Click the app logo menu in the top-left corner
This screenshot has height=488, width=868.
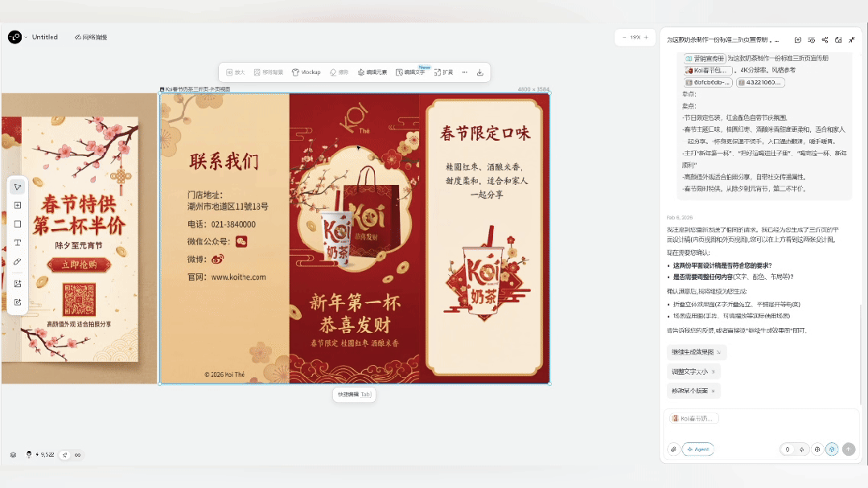pos(14,36)
